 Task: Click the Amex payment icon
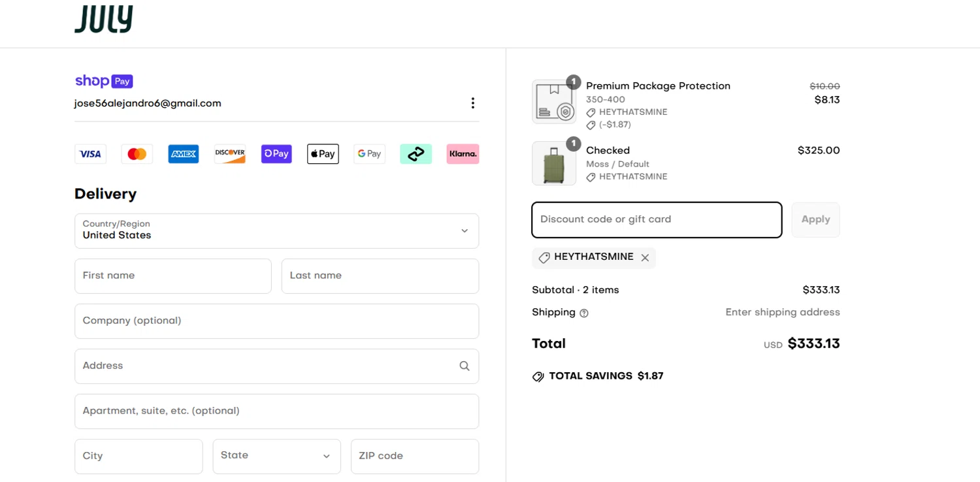[x=184, y=154]
